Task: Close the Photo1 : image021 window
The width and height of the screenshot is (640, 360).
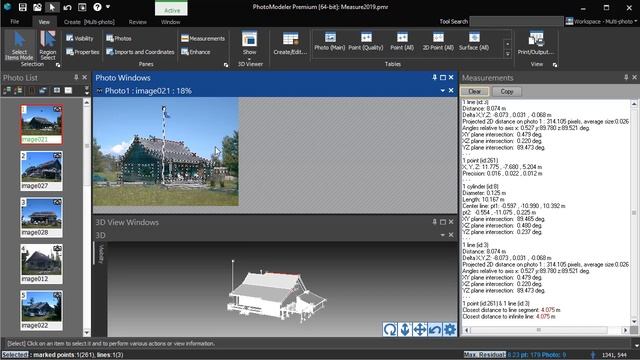Action: click(451, 91)
